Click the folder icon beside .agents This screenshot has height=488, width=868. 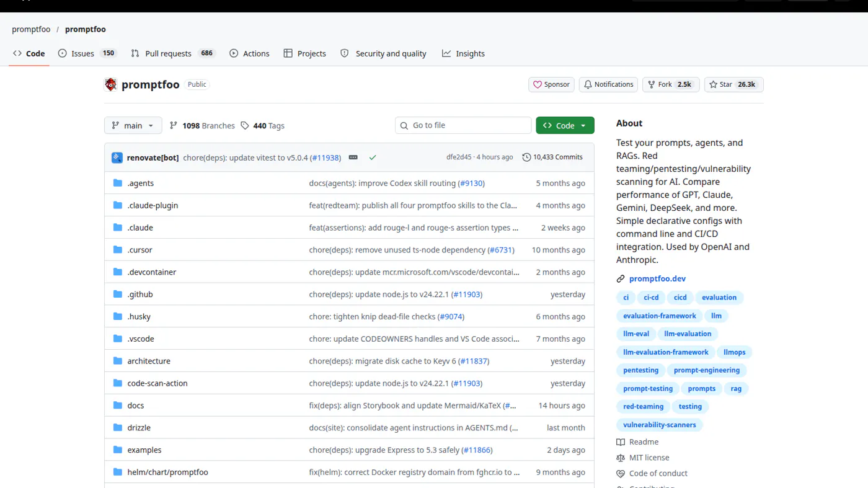[118, 184]
